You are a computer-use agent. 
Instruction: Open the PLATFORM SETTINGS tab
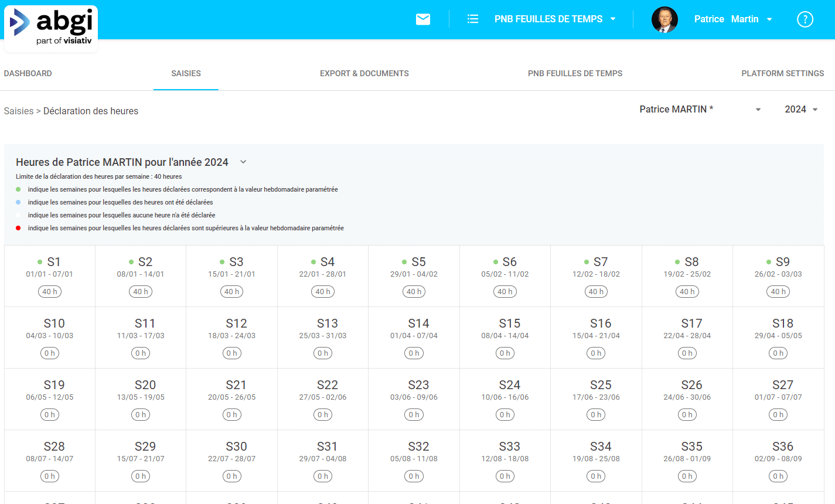point(783,73)
